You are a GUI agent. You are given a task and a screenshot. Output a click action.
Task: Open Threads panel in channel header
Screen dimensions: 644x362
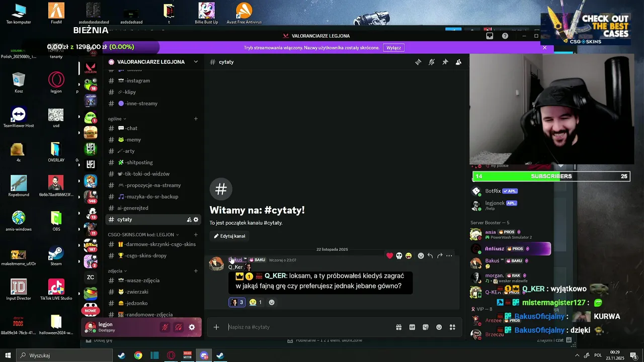coord(418,62)
